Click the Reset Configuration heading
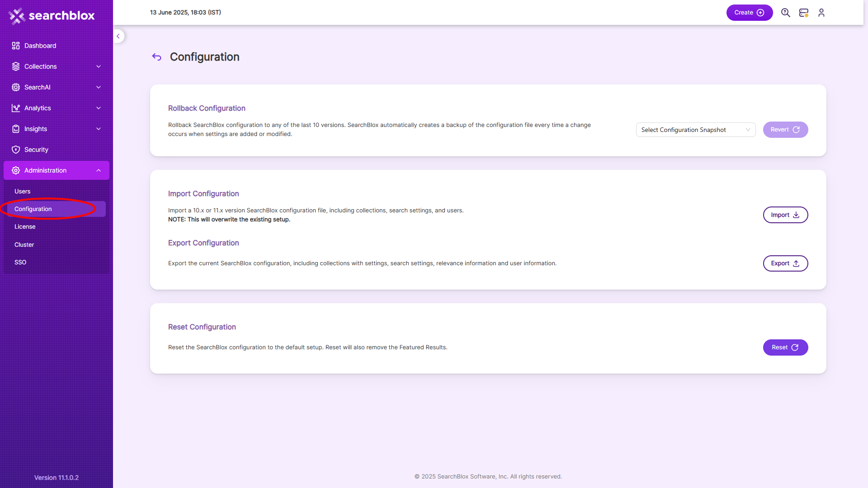Viewport: 868px width, 488px height. (202, 327)
